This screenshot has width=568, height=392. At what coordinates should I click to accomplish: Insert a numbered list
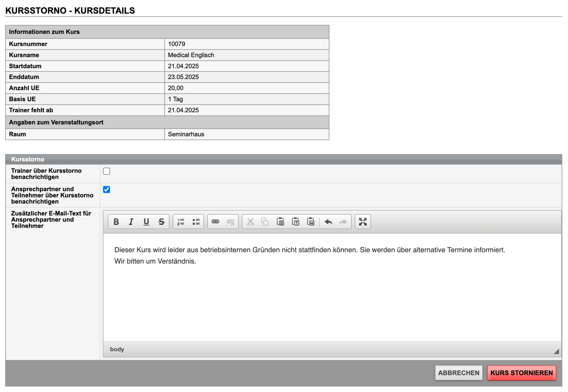(181, 222)
